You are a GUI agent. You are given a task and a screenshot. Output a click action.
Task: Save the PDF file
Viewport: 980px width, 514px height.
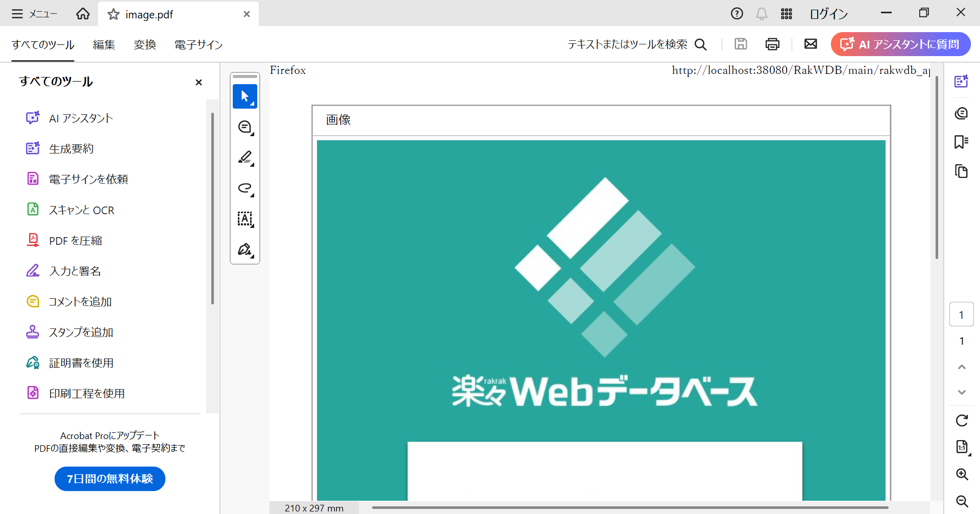point(741,44)
